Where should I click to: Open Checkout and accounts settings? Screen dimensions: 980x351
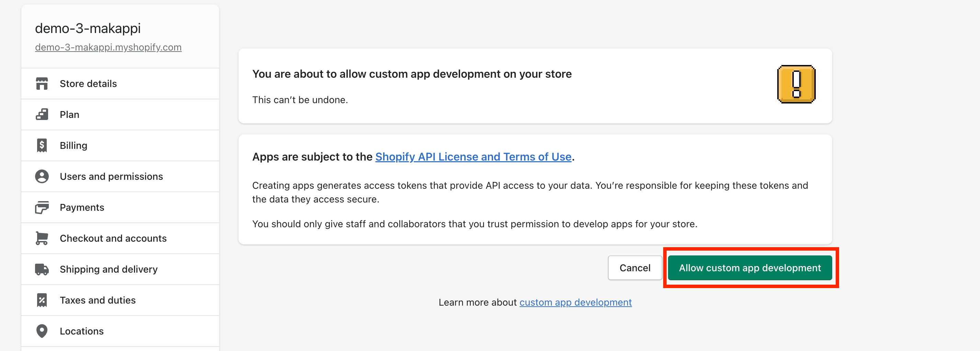[x=113, y=238]
